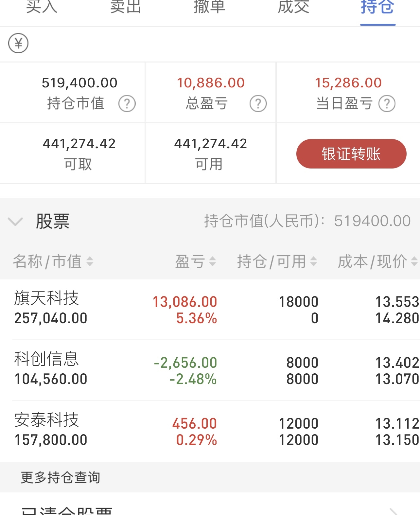Open the 科创信息 holding row
The image size is (420, 515).
pyautogui.click(x=210, y=370)
